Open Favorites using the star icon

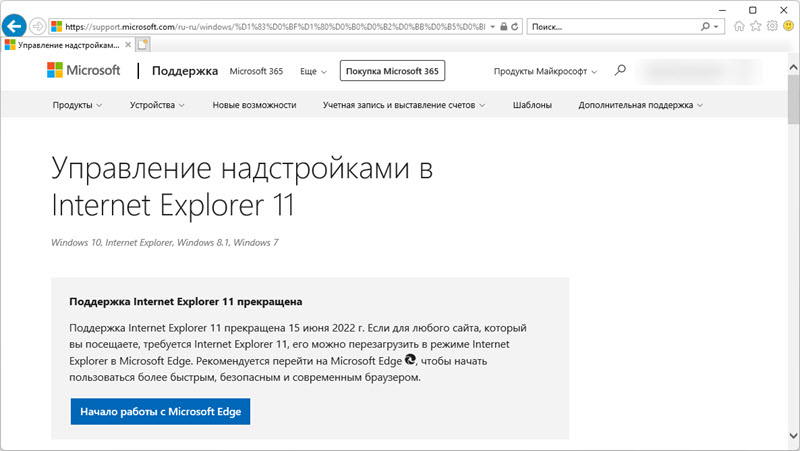tap(756, 27)
